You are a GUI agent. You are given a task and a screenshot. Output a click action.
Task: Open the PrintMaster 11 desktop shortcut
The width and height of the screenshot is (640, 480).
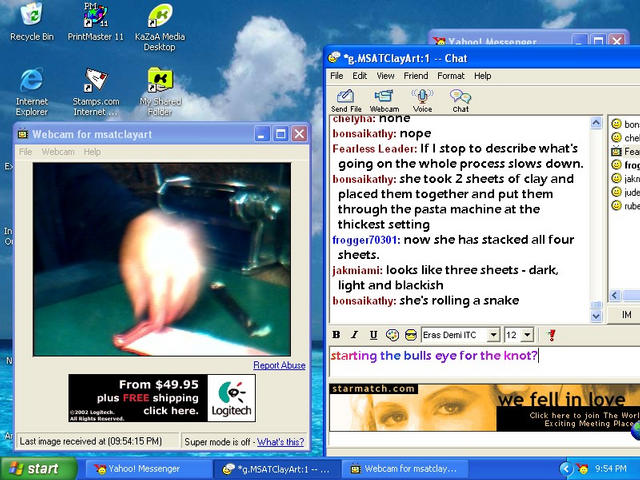[x=95, y=21]
